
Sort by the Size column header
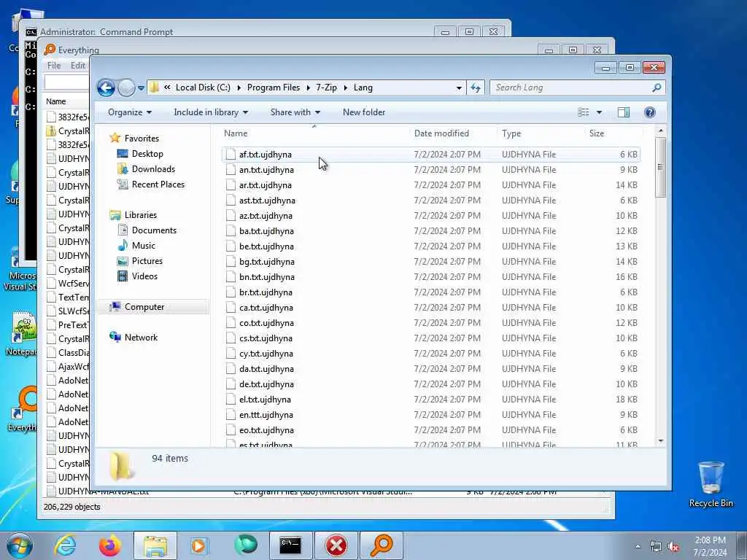(x=613, y=133)
